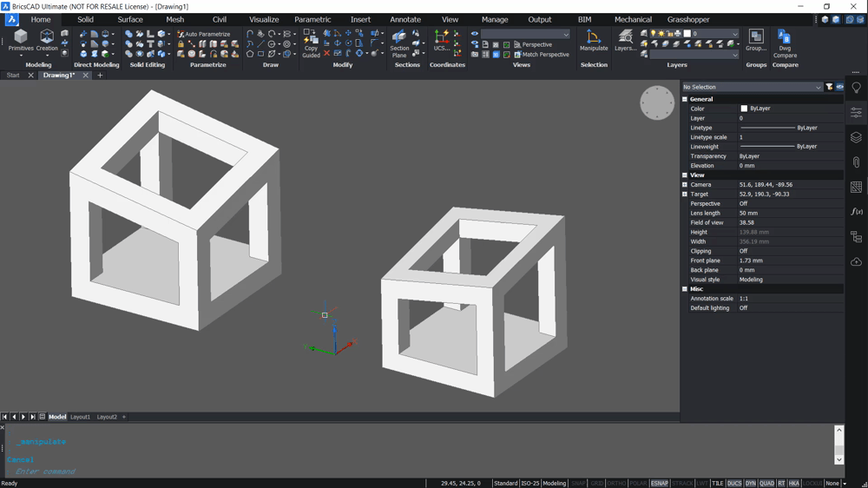Open the cloud upload side panel
The height and width of the screenshot is (488, 868).
pyautogui.click(x=857, y=261)
